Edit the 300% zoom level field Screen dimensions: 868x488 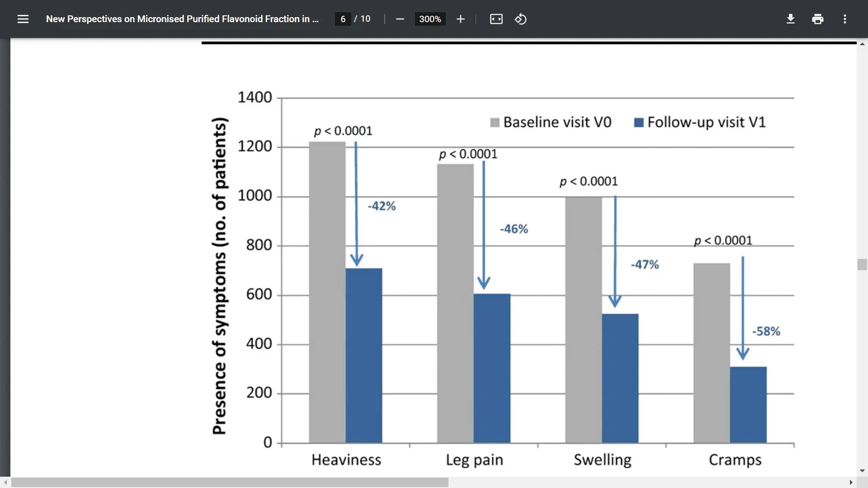430,19
